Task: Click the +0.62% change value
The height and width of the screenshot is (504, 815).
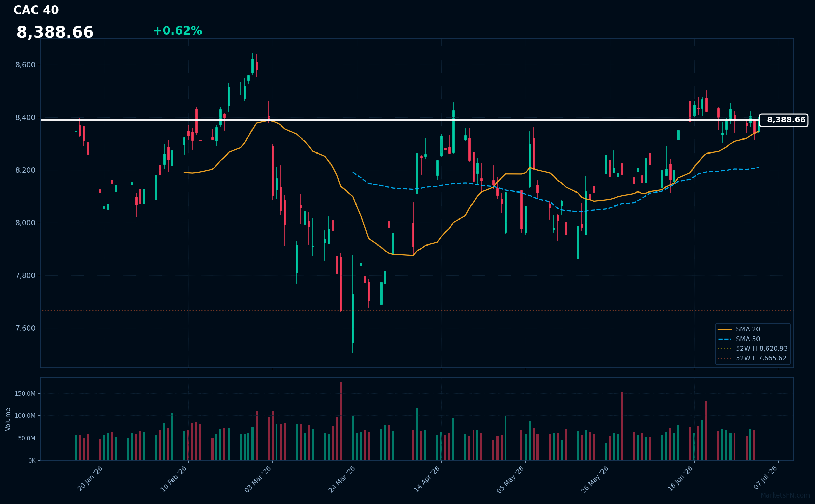Action: click(x=178, y=31)
